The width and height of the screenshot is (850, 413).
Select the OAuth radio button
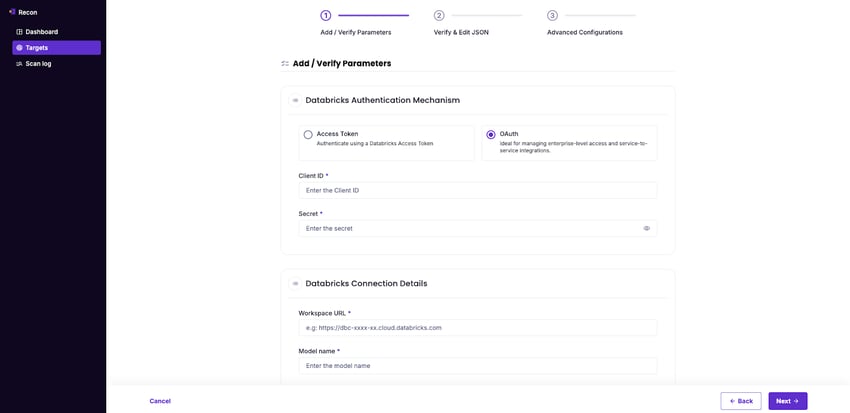(490, 135)
